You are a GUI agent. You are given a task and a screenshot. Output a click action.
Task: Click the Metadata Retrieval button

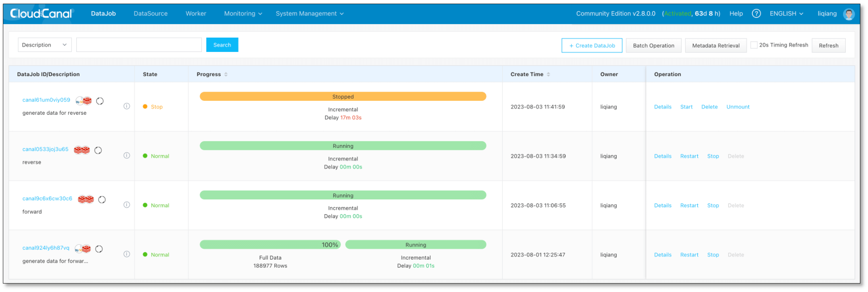click(716, 46)
